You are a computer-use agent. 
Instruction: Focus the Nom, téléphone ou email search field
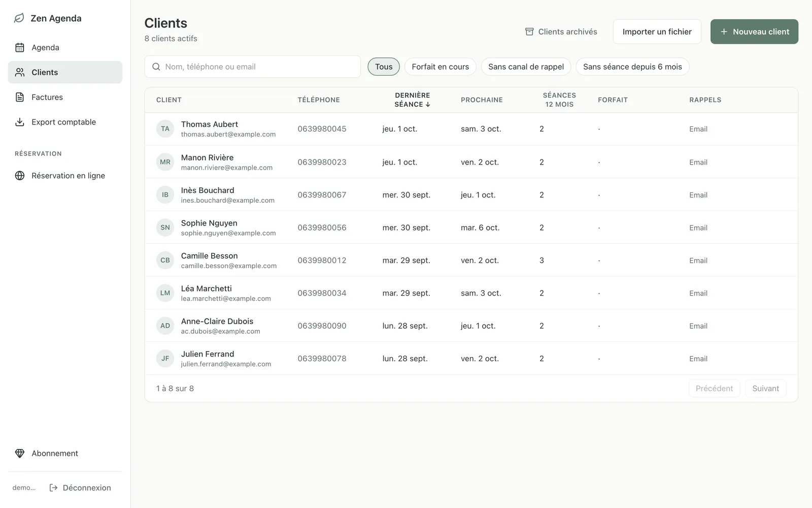(252, 67)
